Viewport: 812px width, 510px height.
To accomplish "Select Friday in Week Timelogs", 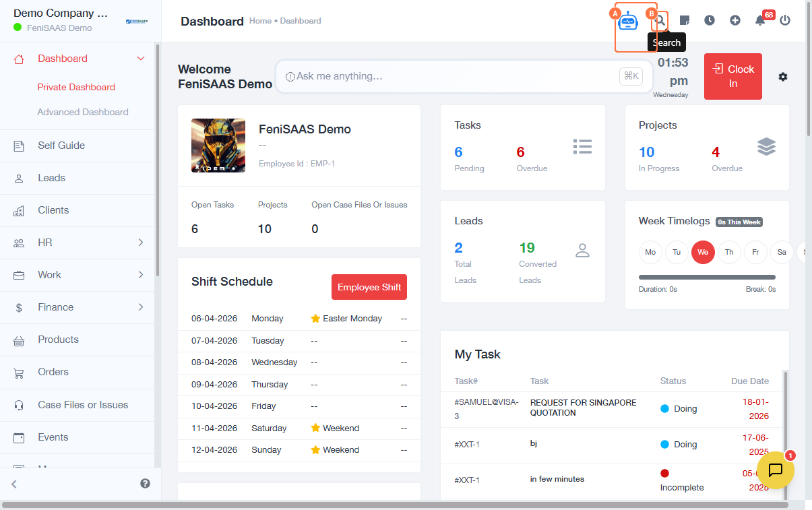I will [x=755, y=252].
